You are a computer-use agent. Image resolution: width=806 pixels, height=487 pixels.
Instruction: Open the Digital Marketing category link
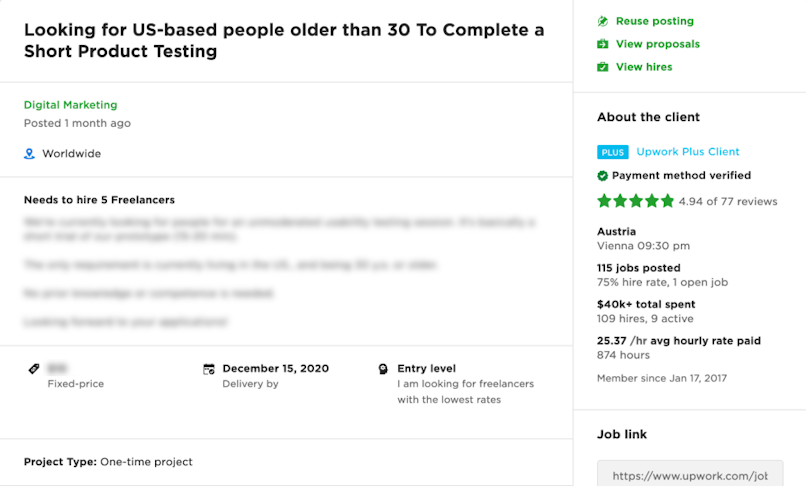point(70,105)
